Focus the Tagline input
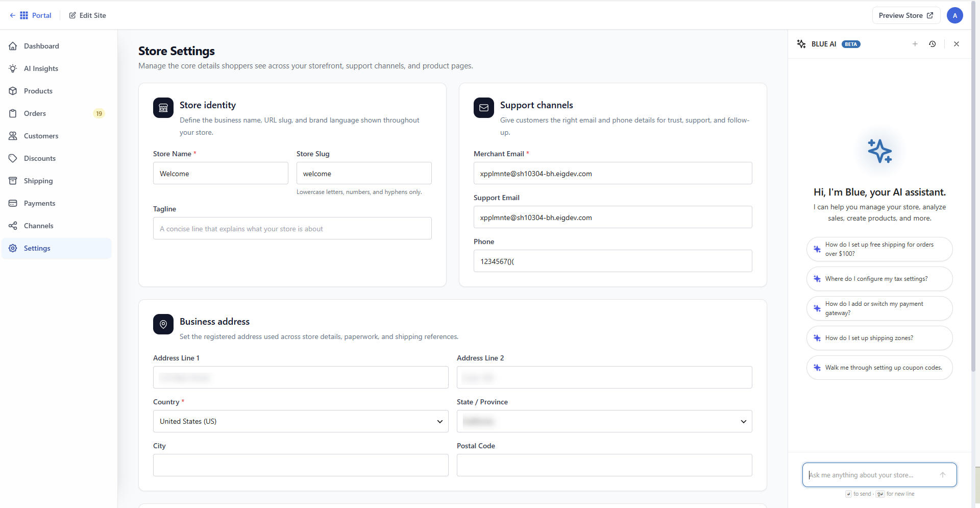This screenshot has width=980, height=508. coord(292,228)
